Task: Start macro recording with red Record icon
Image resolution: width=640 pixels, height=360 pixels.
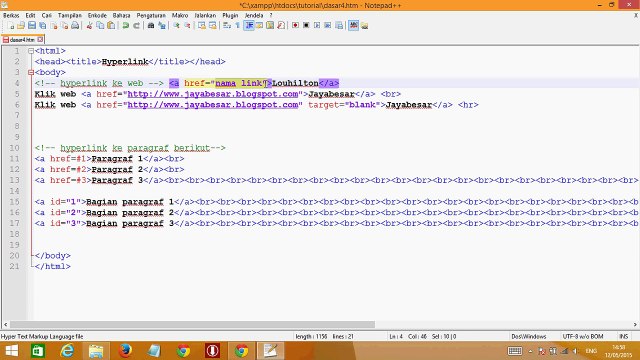Action: [x=295, y=25]
